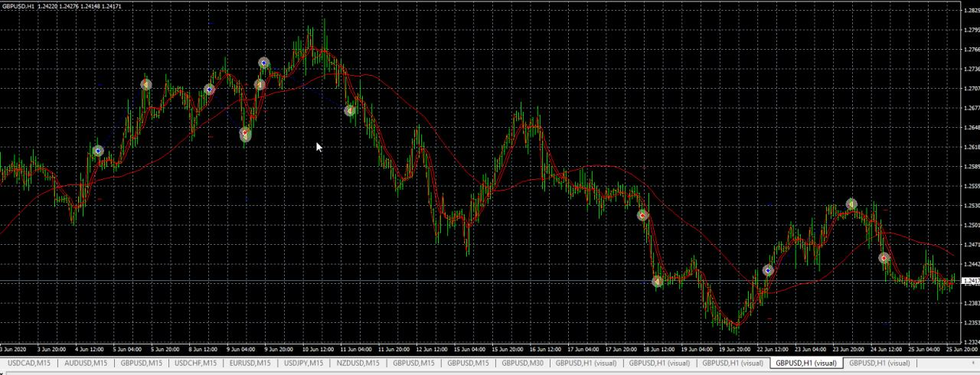Open the AUDUSD,M15 chart tab

87,363
